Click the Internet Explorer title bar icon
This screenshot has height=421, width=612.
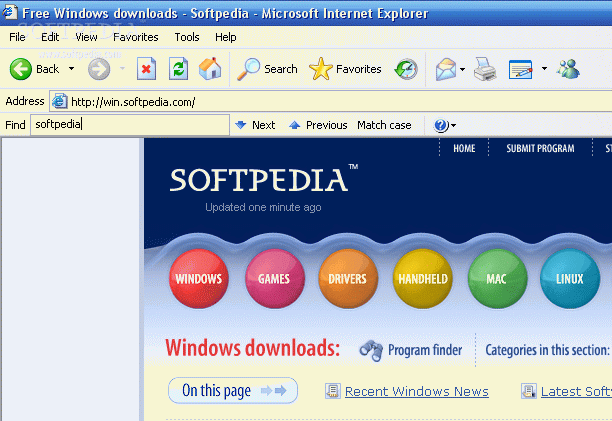click(x=9, y=12)
